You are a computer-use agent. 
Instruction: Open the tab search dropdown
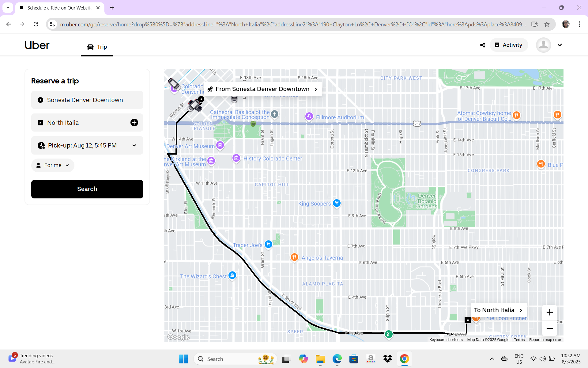click(x=8, y=8)
